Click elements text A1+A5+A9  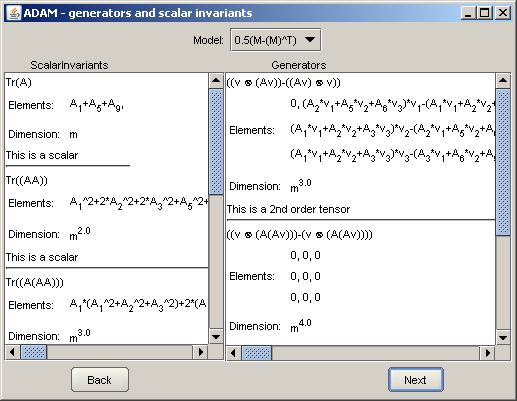point(97,105)
